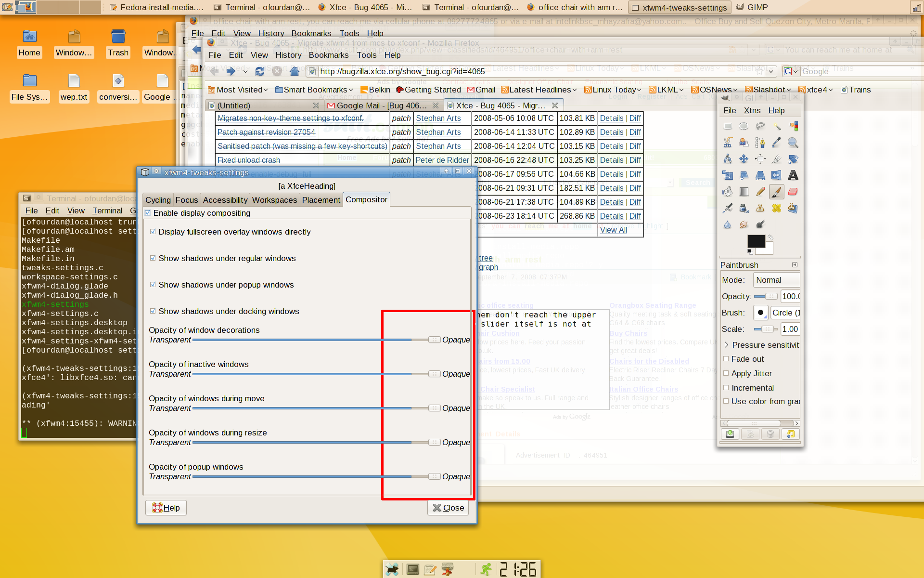Expand the Pressure sensitivity section
This screenshot has width=924, height=578.
click(726, 345)
